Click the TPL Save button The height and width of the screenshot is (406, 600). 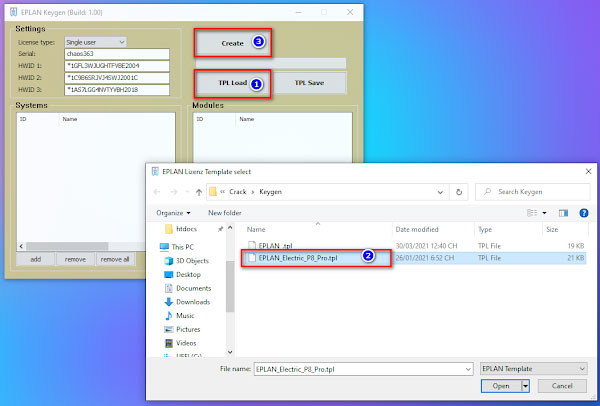(308, 84)
